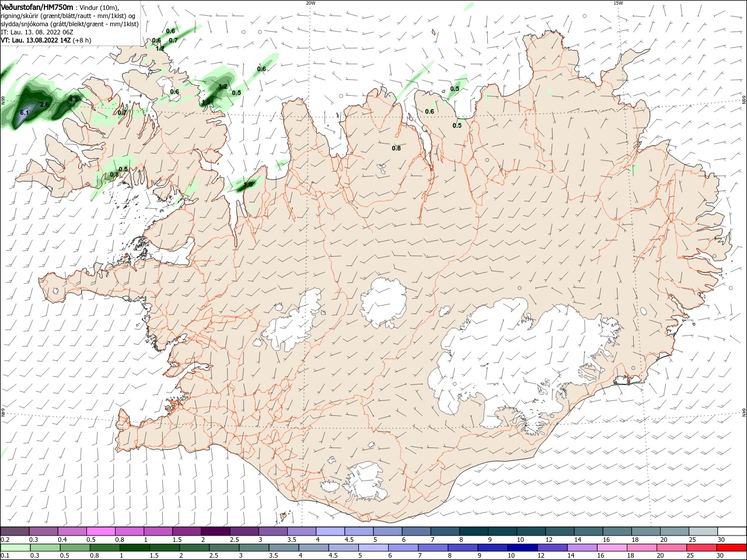The width and height of the screenshot is (747, 560).
Task: Choose the royal blue 9–10 rain swatch
Action: pos(493,548)
